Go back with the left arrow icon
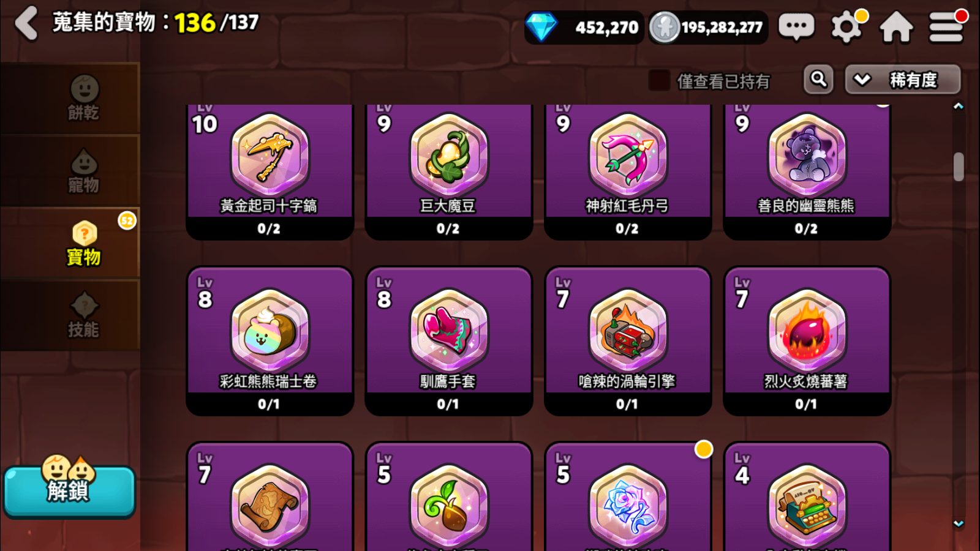 (x=26, y=24)
